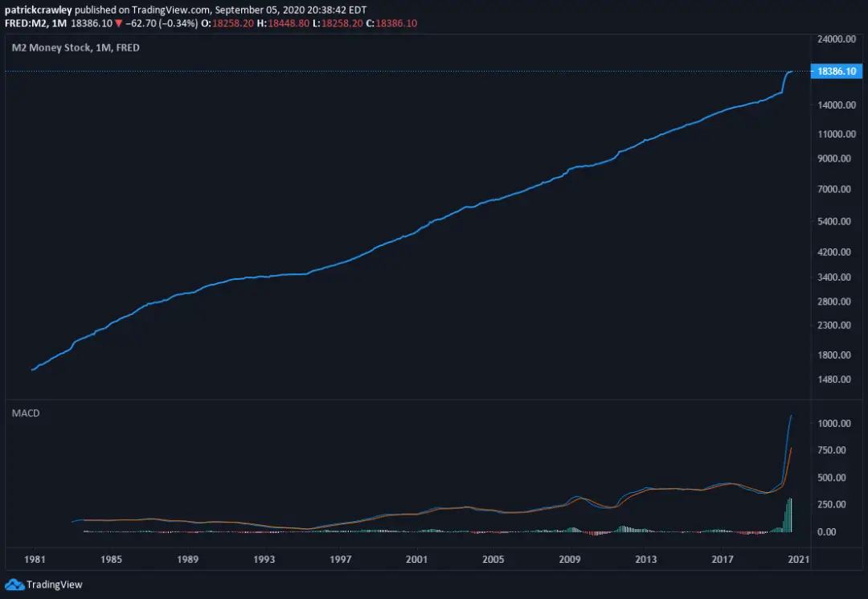Click the MACD 0.00 axis label
Viewport: 868px width, 599px height.
click(827, 532)
